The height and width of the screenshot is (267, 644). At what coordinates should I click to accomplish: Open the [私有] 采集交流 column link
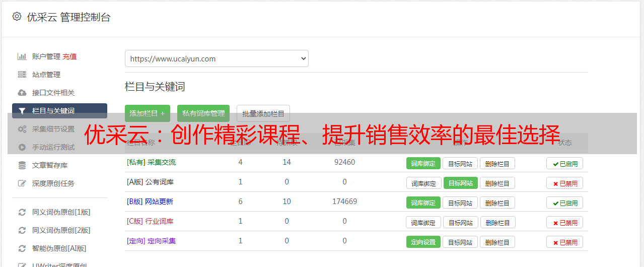[x=151, y=162]
